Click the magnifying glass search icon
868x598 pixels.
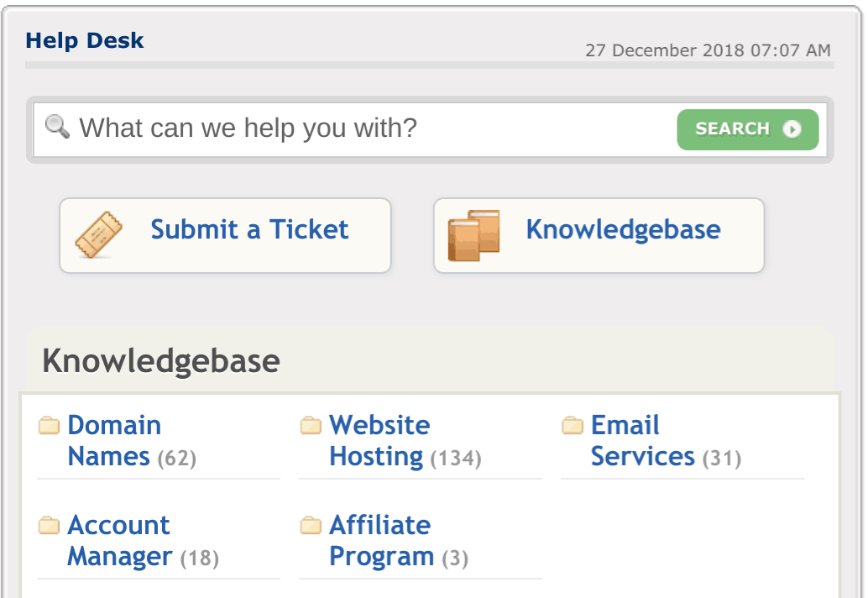point(57,126)
